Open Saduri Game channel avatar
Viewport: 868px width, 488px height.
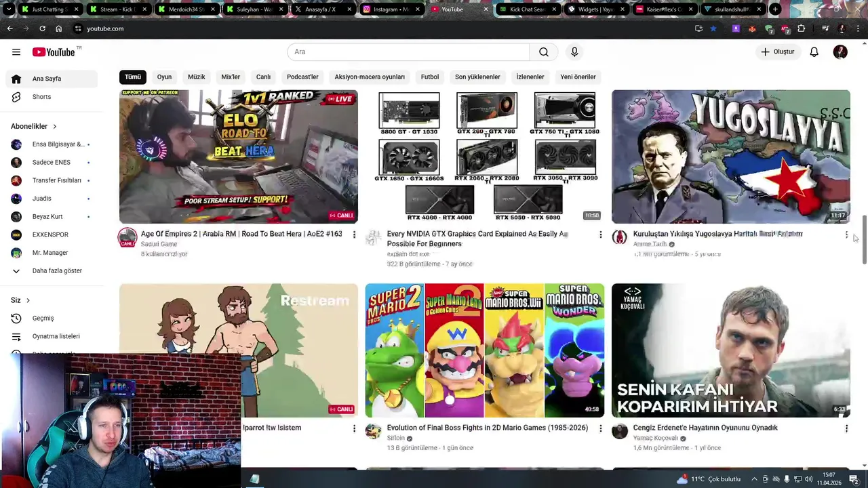pyautogui.click(x=127, y=238)
